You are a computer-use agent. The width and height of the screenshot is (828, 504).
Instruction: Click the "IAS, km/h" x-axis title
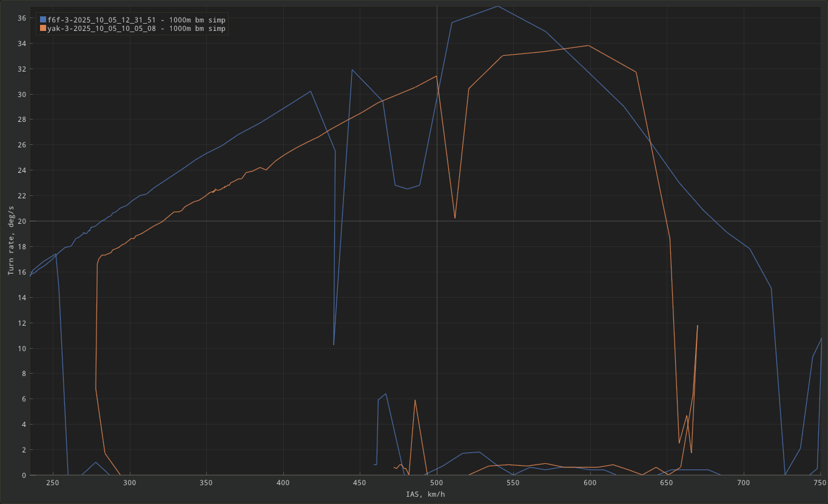coord(425,494)
